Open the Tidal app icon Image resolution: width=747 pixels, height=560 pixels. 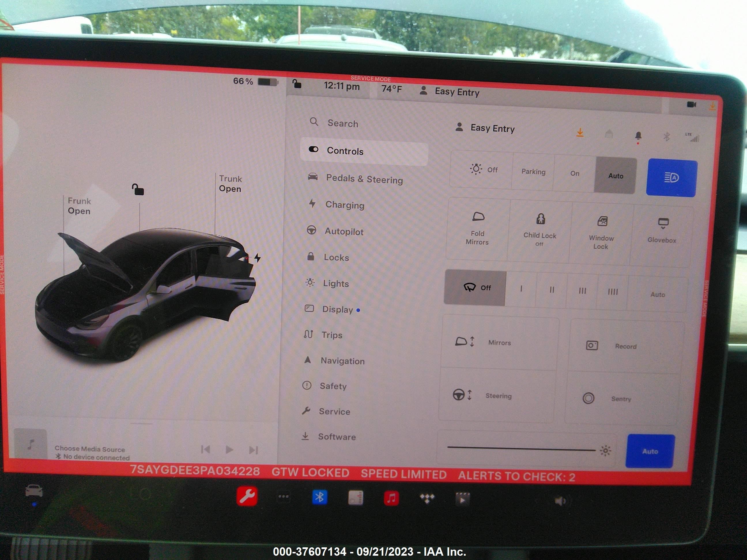pos(427,498)
